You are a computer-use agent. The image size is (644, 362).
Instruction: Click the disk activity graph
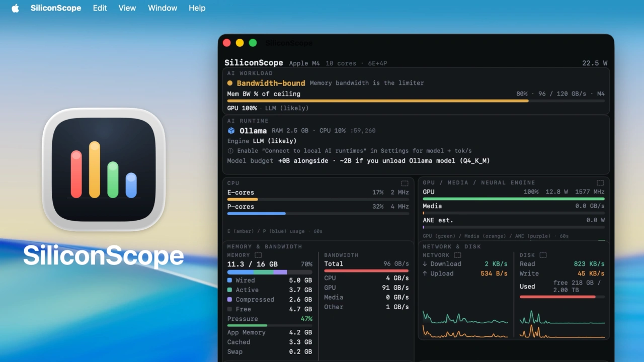pyautogui.click(x=562, y=324)
